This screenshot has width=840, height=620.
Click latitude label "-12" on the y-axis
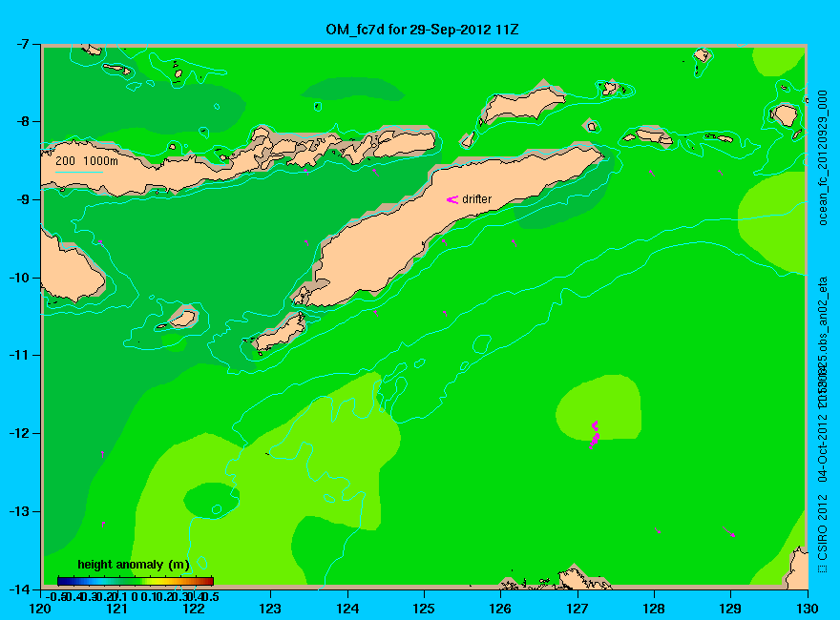click(x=19, y=433)
